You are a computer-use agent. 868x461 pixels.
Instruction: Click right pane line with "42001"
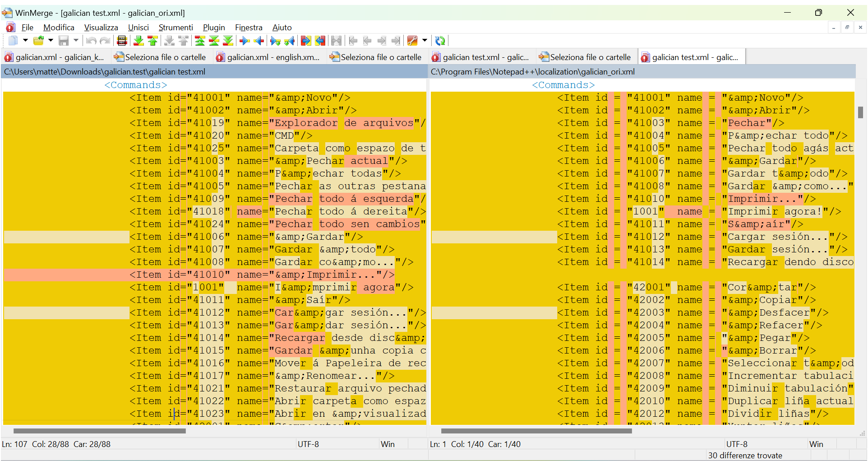pos(642,287)
